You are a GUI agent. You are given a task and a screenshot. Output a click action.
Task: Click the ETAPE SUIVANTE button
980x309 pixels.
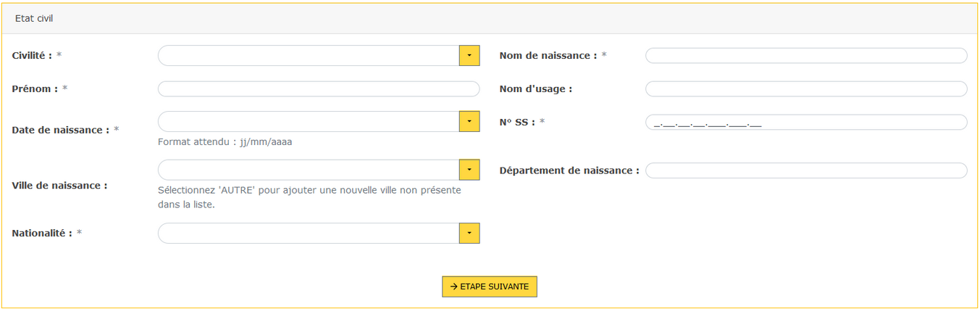coord(490,287)
